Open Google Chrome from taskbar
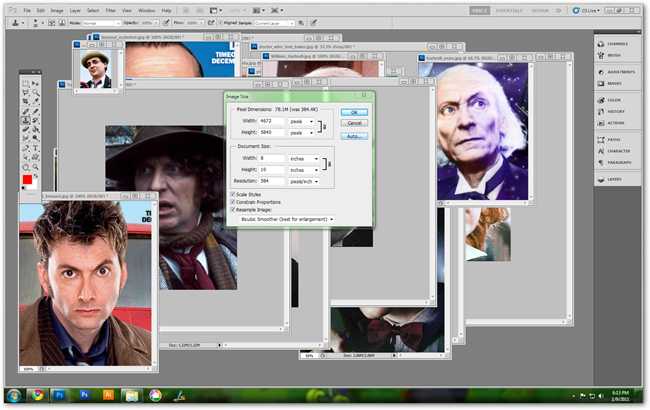Screen dimensions: 650x410 (38, 395)
